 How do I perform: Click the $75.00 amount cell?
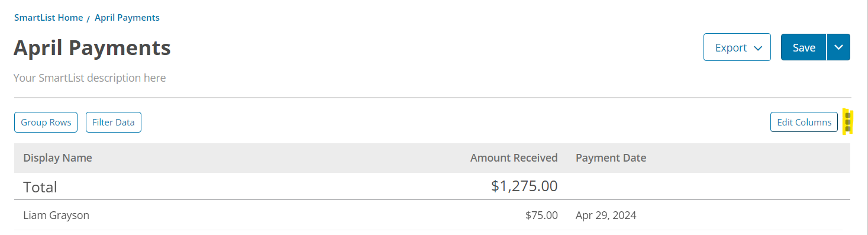(541, 215)
